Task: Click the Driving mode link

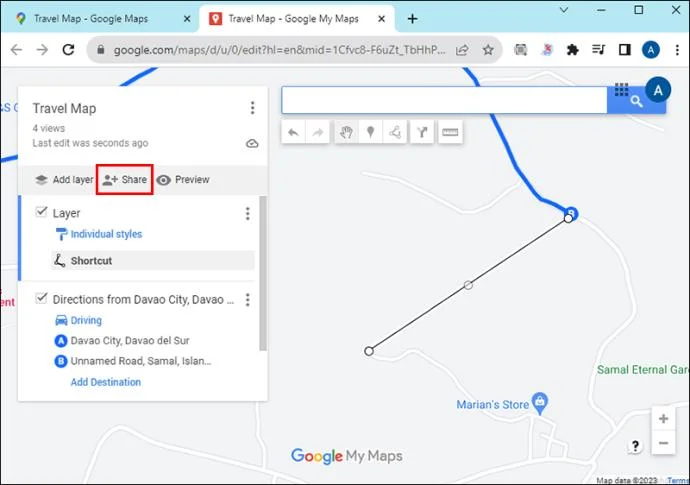Action: point(86,320)
